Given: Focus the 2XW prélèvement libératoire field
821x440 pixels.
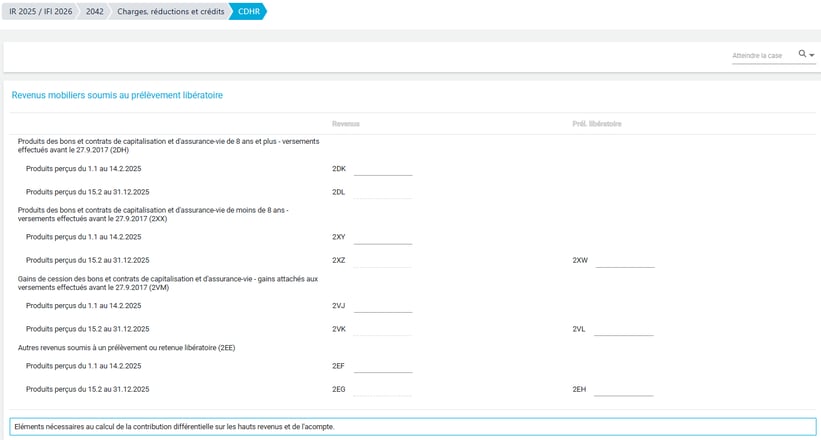Looking at the screenshot, I should pyautogui.click(x=625, y=260).
